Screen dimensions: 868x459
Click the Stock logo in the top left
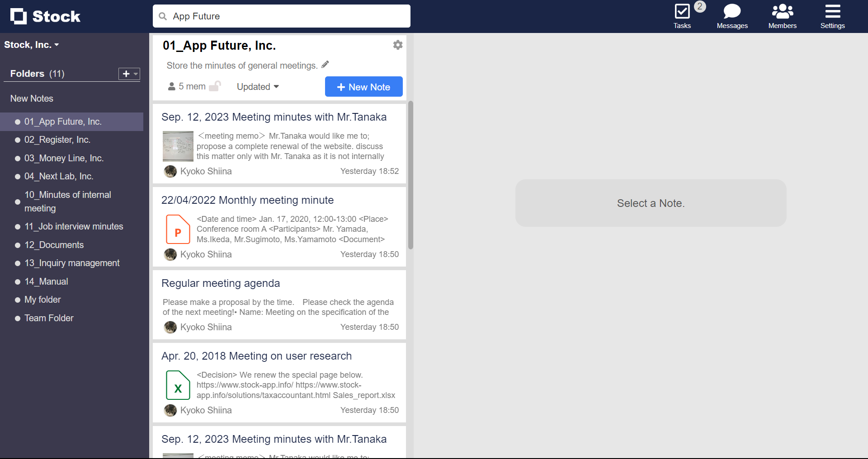(45, 16)
